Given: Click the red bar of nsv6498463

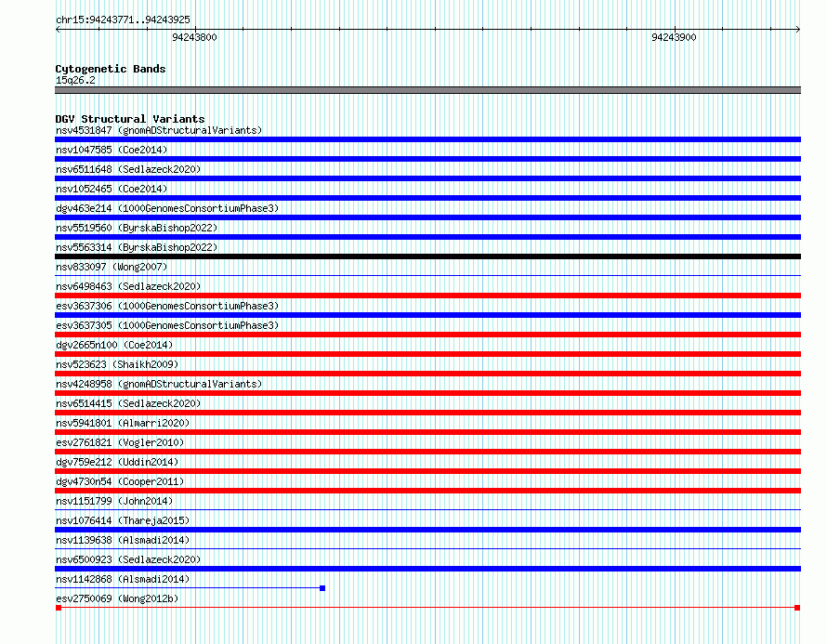Looking at the screenshot, I should coord(427,296).
